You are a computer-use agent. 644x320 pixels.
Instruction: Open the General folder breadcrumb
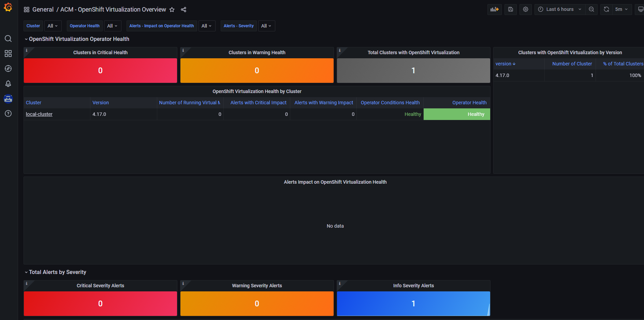coord(43,10)
